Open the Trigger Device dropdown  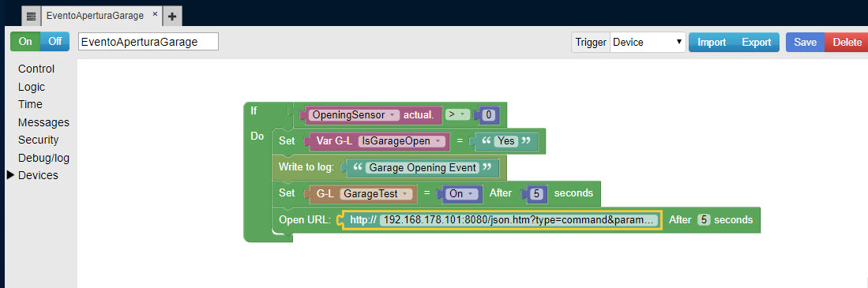click(648, 42)
